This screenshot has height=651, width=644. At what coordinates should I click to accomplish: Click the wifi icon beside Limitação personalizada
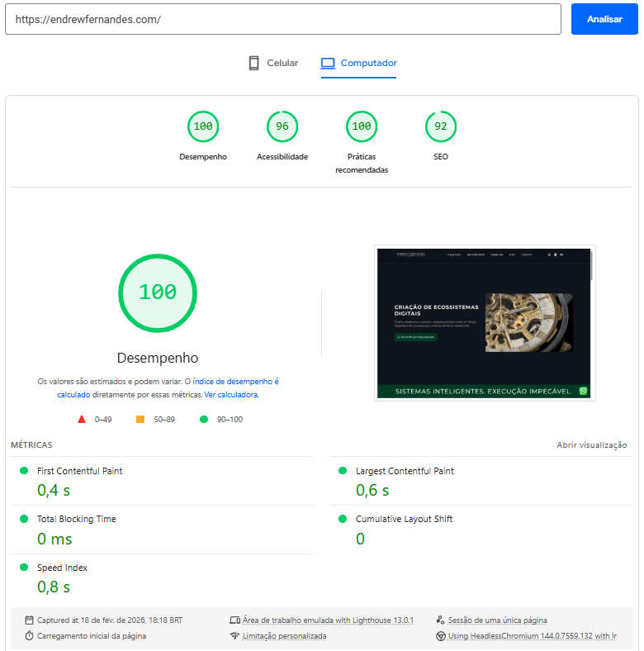tap(234, 636)
